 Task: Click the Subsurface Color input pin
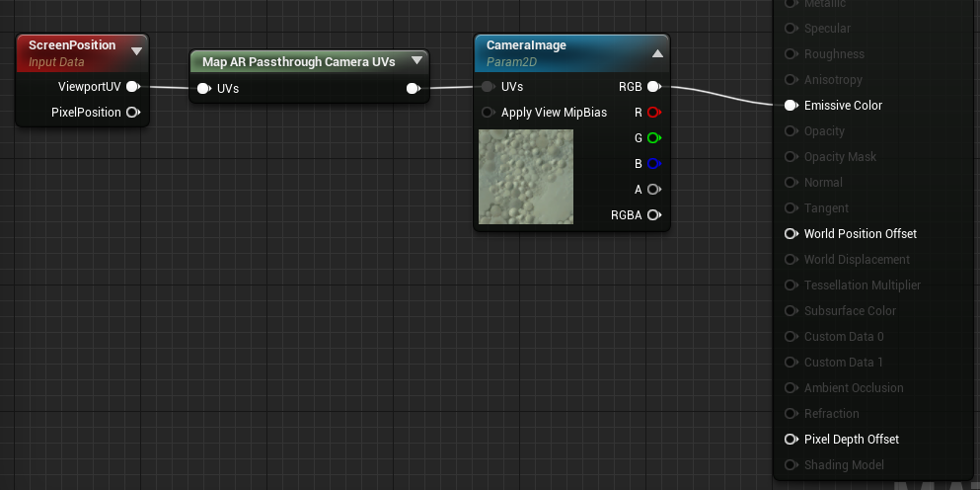point(791,310)
